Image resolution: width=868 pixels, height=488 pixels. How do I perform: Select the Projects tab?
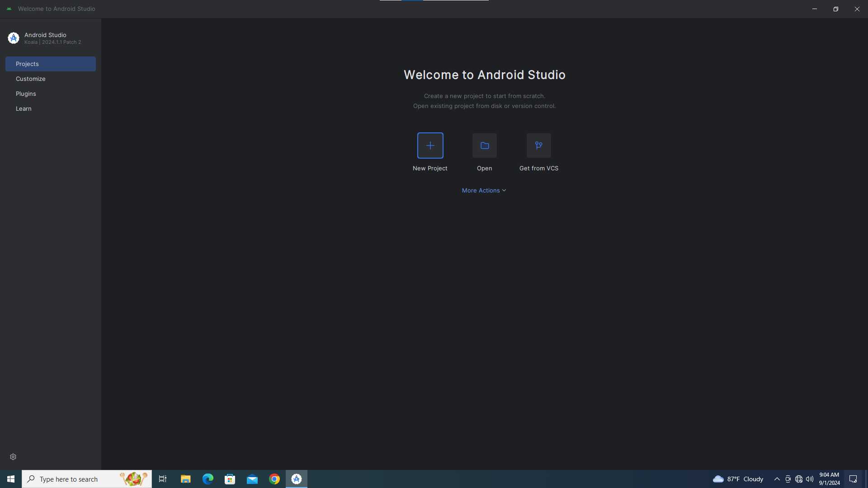point(51,64)
